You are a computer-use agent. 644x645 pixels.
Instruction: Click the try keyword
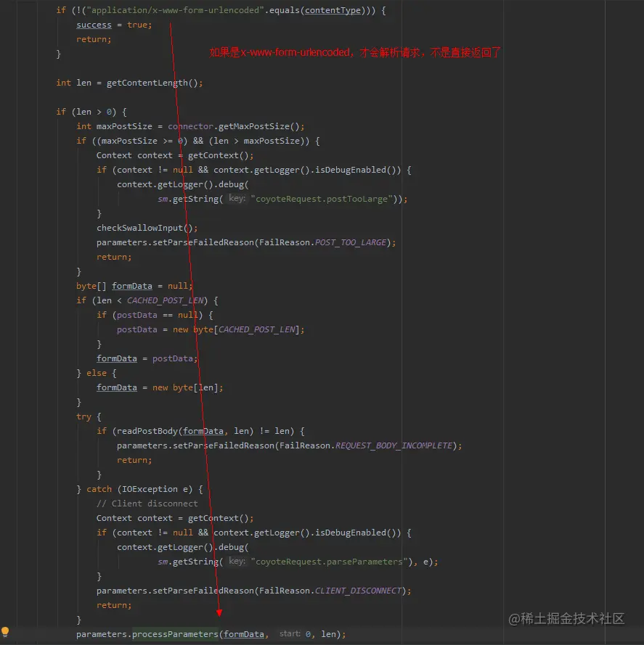[83, 416]
